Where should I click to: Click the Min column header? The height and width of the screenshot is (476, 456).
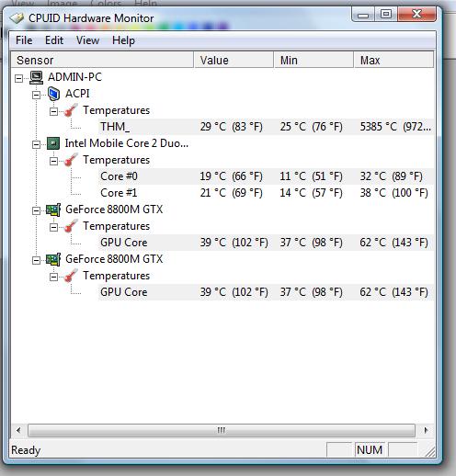pos(313,60)
